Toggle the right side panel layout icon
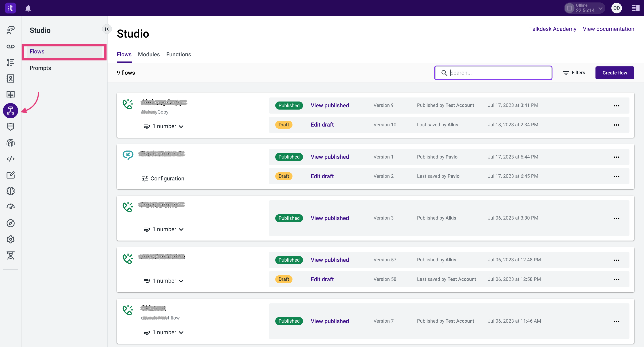 pyautogui.click(x=636, y=8)
